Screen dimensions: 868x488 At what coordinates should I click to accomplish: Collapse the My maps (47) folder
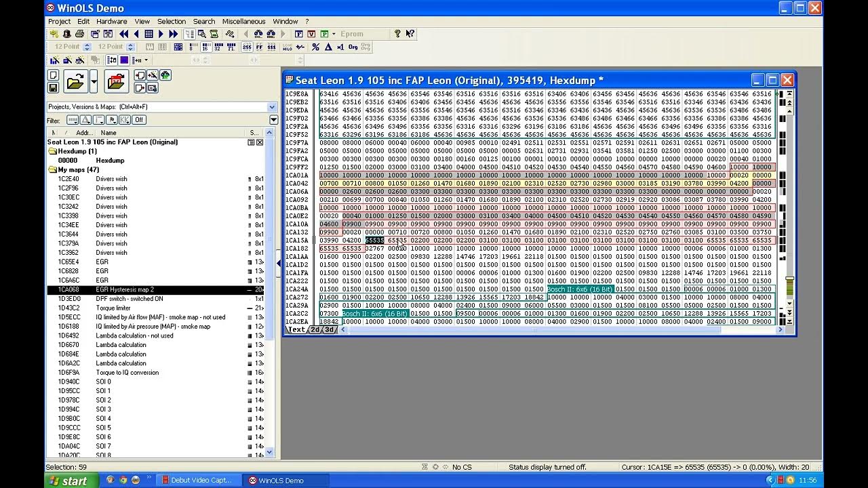tap(53, 169)
